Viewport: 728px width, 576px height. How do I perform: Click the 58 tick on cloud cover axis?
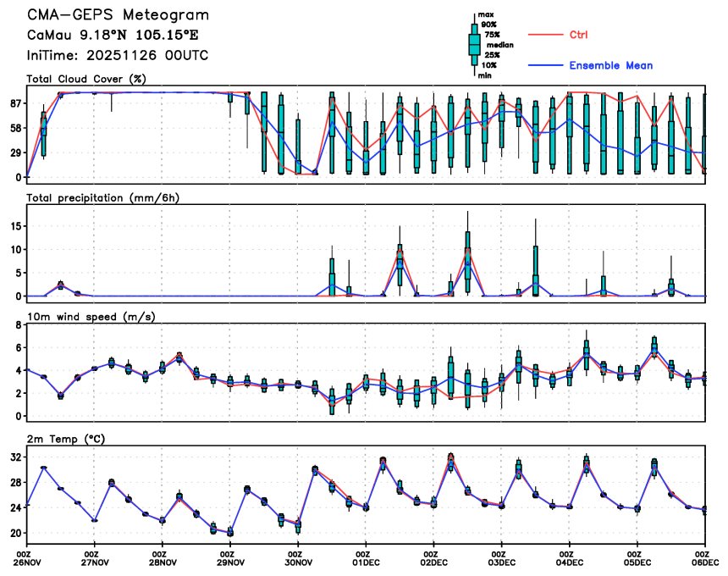[16, 128]
